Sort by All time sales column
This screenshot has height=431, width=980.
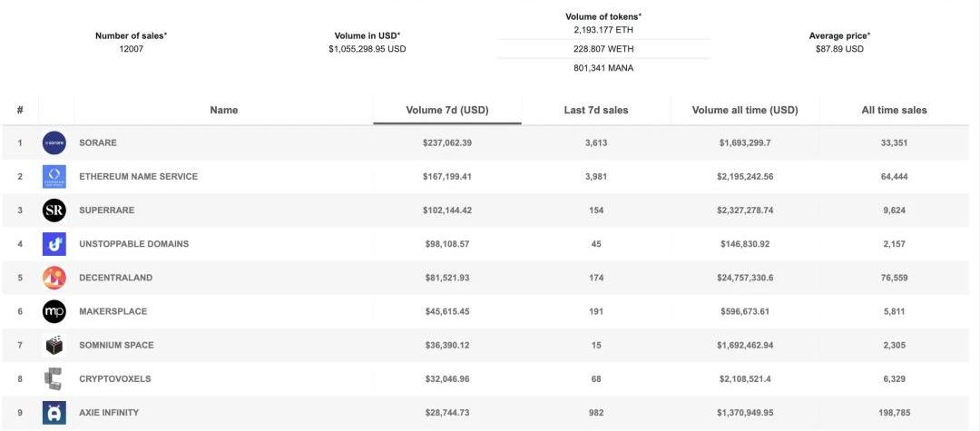pos(894,110)
